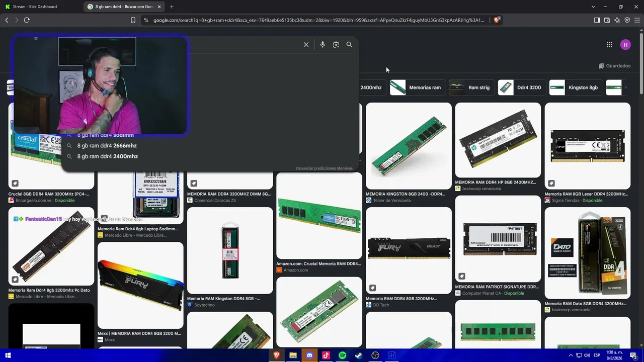Reload the current page
This screenshot has width=644, height=362.
[x=27, y=20]
